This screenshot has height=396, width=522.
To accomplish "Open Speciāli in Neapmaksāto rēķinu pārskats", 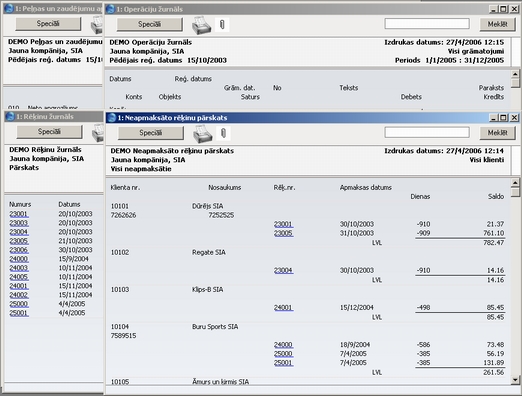I will 151,133.
